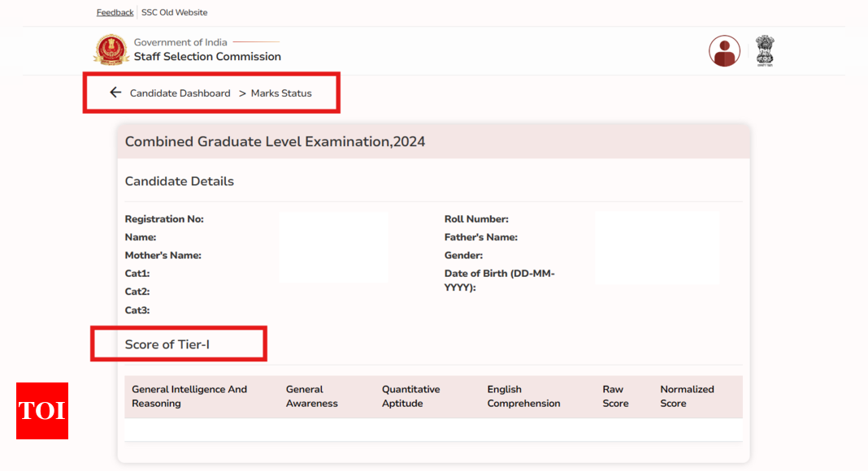Select the Registration No label
This screenshot has width=868, height=471.
(x=164, y=219)
